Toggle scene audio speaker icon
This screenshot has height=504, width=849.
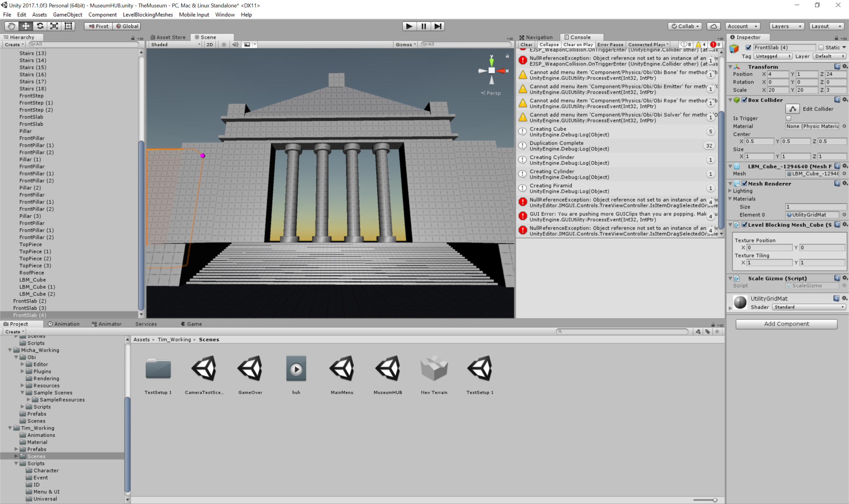pos(235,44)
